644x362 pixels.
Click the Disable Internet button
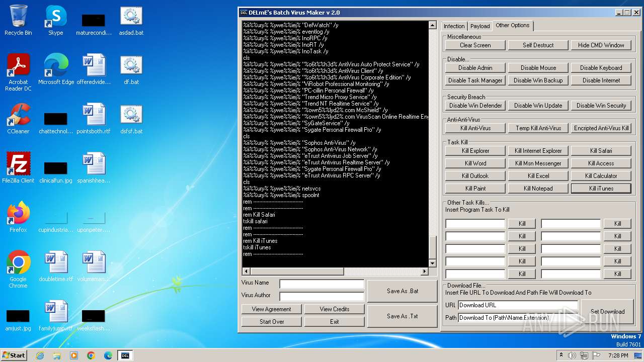pyautogui.click(x=601, y=80)
